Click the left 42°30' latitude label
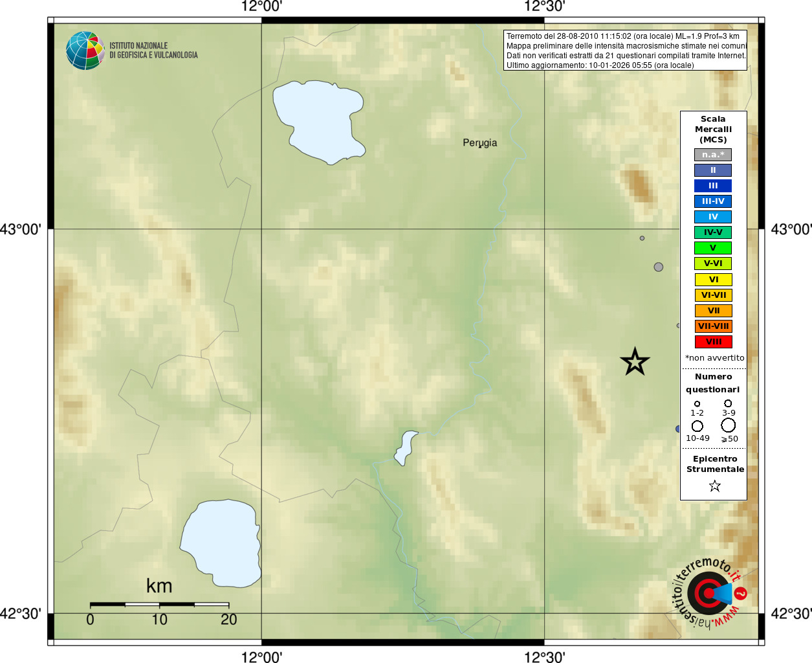Image resolution: width=812 pixels, height=663 pixels. [21, 613]
